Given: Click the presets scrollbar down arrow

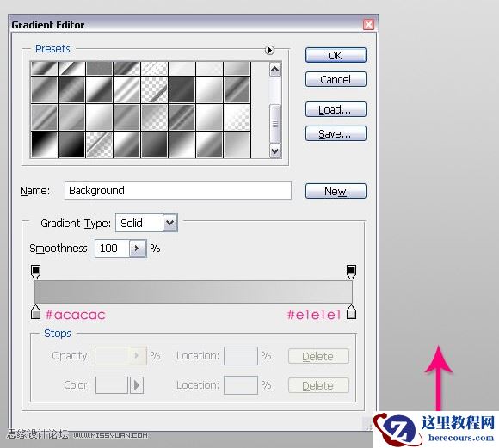Looking at the screenshot, I should tap(275, 150).
